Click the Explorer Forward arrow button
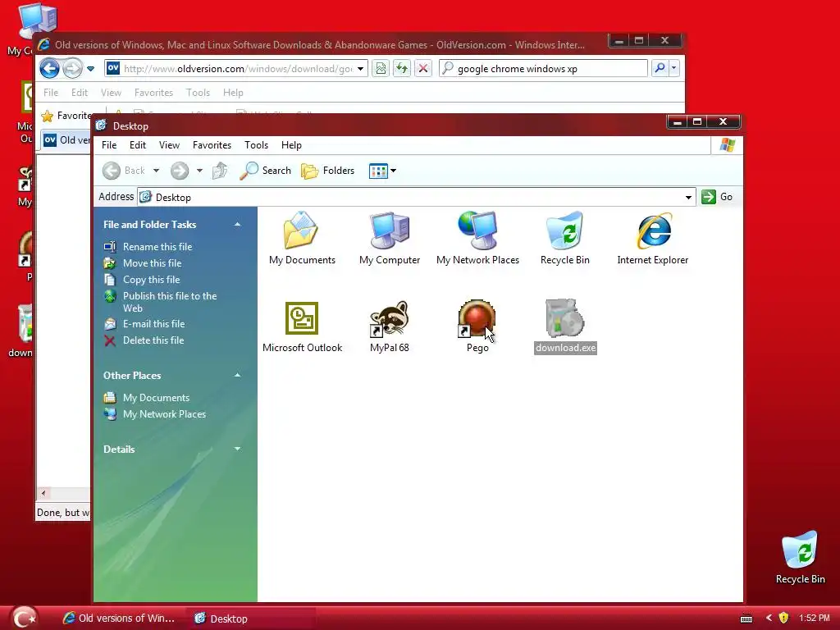This screenshot has height=630, width=840. click(180, 171)
